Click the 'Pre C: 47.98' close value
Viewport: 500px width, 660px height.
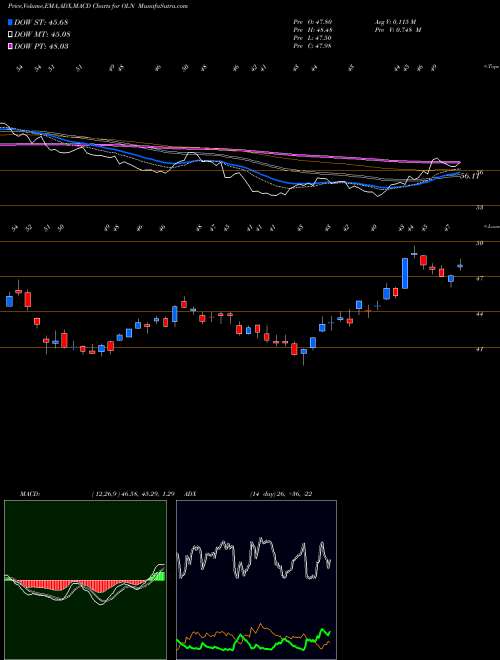tap(313, 45)
